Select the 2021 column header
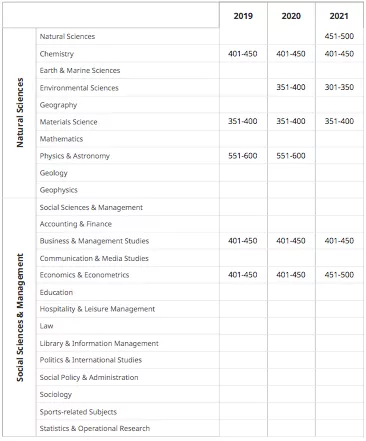The height and width of the screenshot is (441, 366). [x=339, y=16]
